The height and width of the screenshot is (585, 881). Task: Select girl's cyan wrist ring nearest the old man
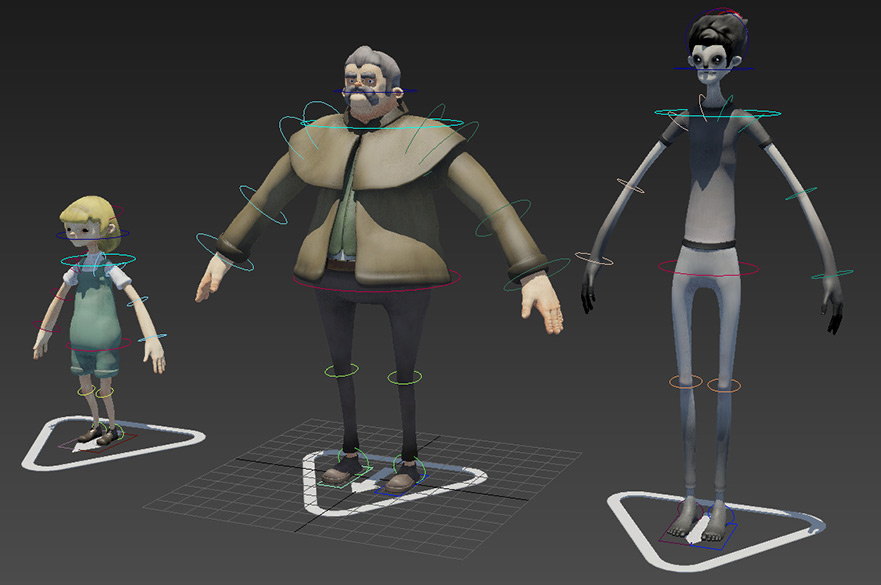coord(152,338)
